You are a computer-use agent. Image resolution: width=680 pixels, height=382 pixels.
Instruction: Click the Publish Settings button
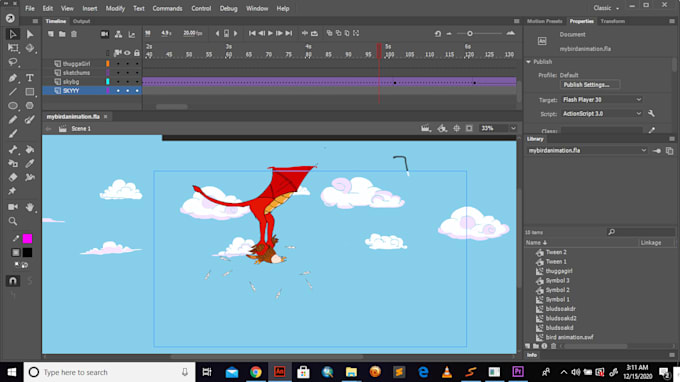click(x=589, y=85)
